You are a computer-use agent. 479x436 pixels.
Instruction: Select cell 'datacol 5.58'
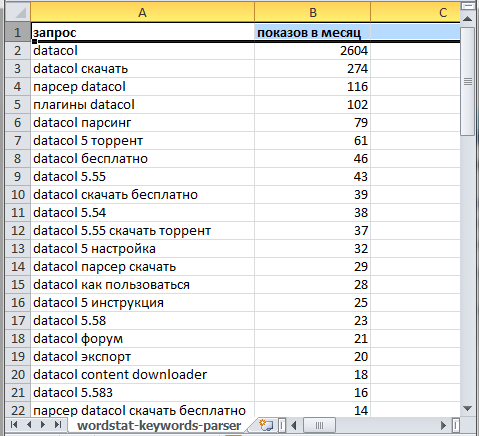(x=142, y=321)
